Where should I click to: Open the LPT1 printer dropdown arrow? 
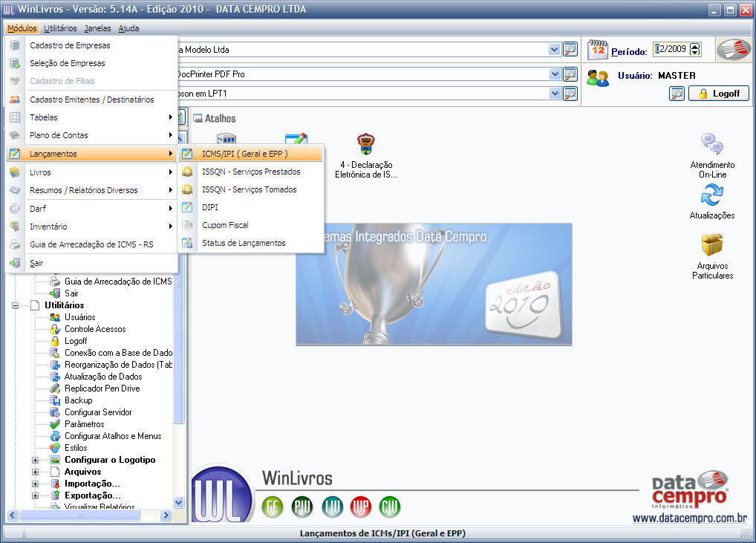[555, 94]
